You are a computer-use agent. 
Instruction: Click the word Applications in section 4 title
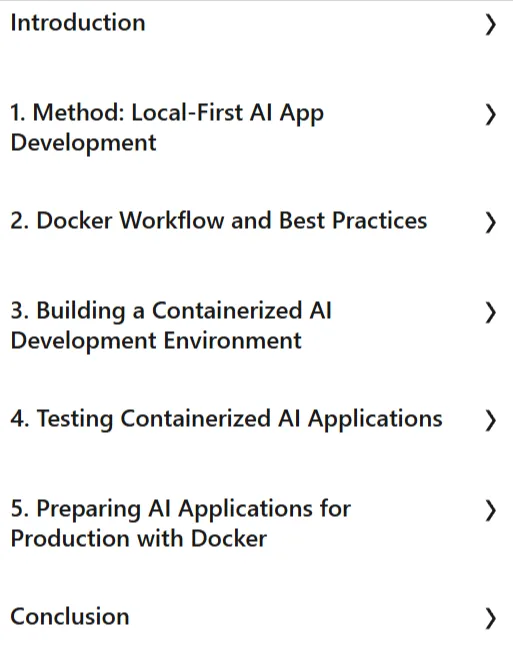point(375,419)
